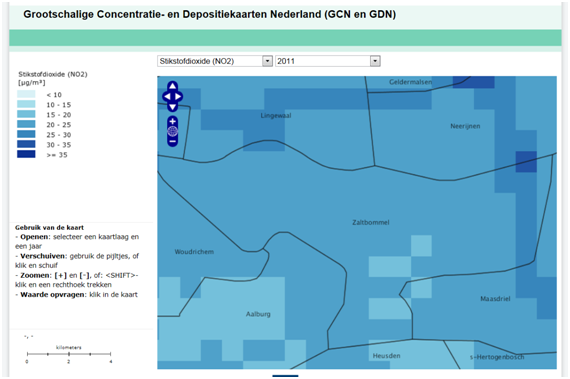Click the Aalburg label on the map

pos(258,314)
